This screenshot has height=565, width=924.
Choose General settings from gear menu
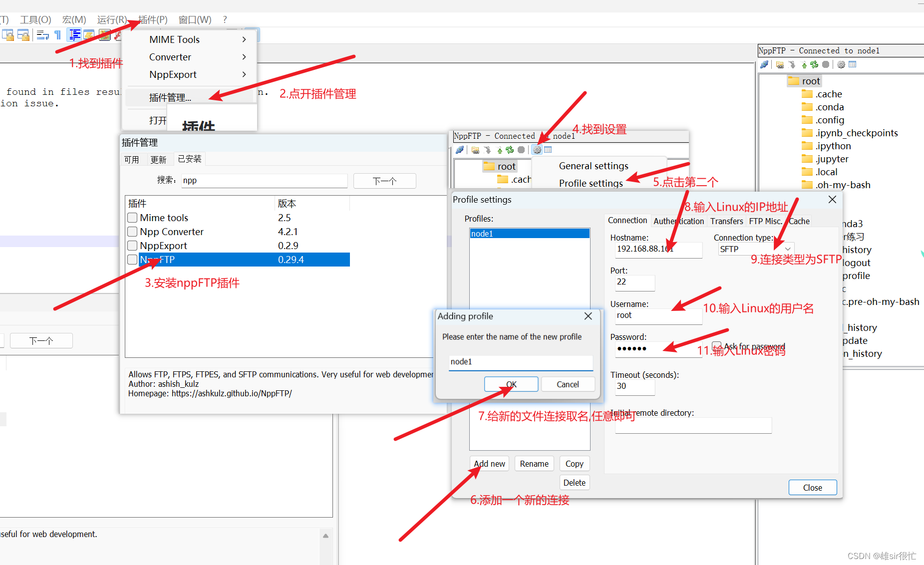(594, 166)
